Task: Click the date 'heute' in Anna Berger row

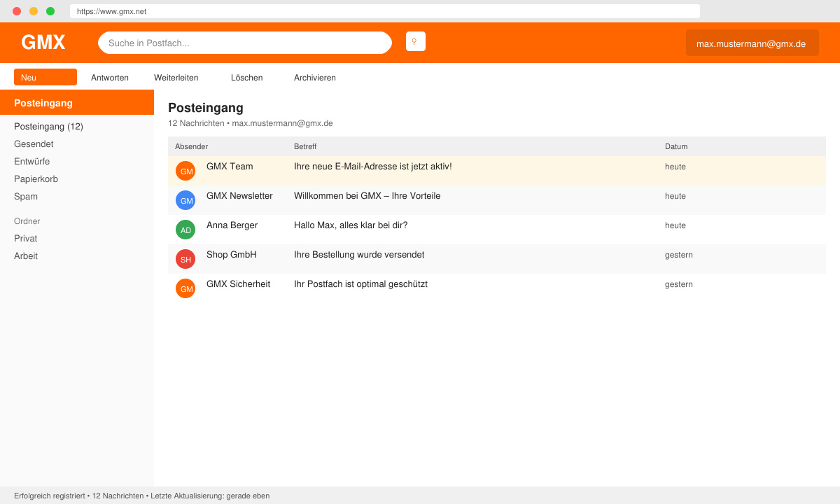Action: tap(675, 225)
